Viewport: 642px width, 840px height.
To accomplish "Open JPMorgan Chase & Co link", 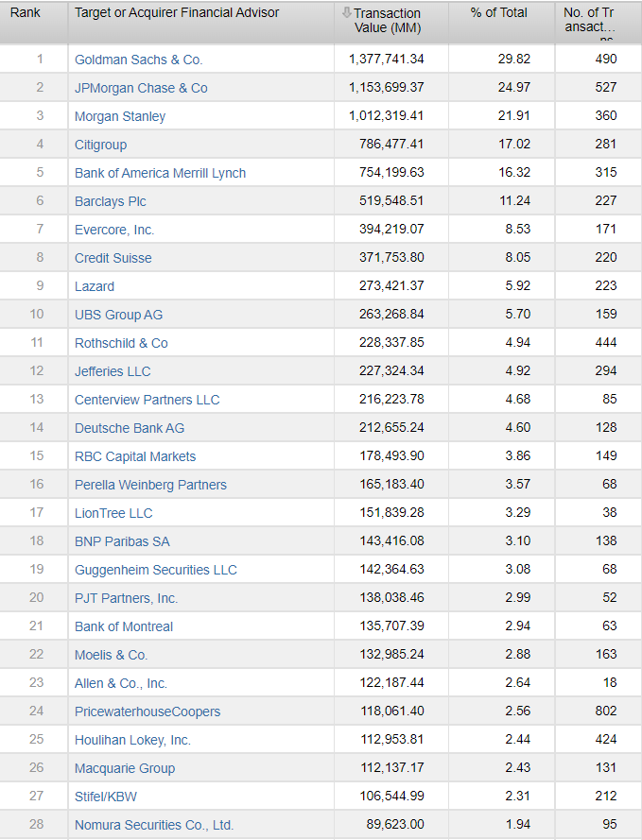I will (141, 88).
